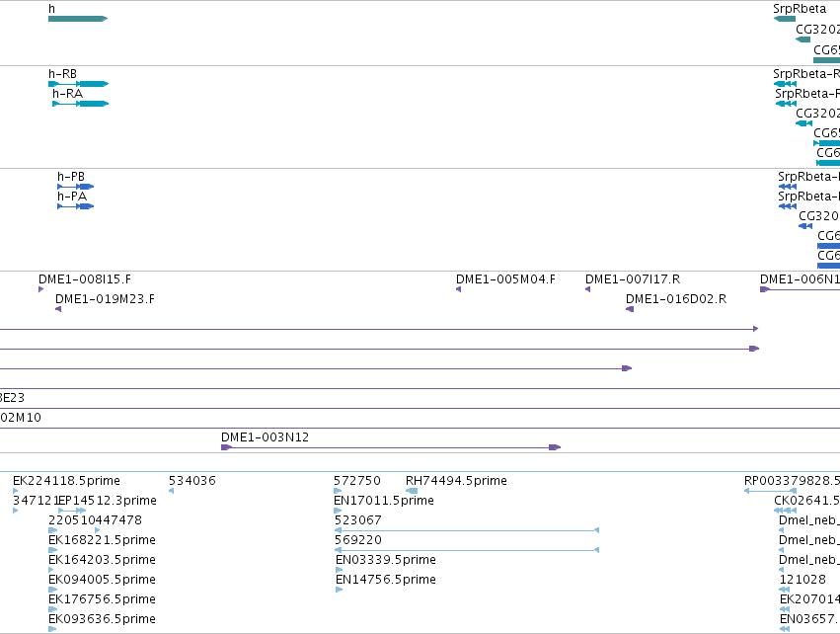Click the 569220 alignment line
This screenshot has height=634, width=840.
pos(467,550)
